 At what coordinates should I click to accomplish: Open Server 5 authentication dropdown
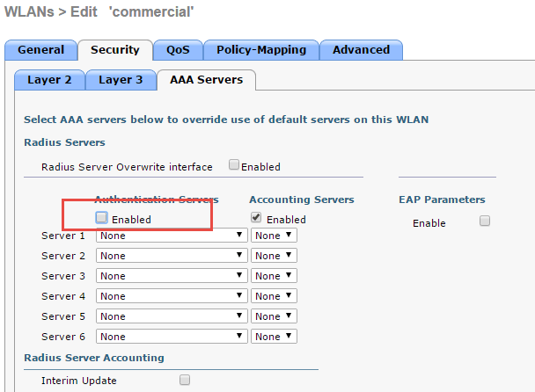click(172, 316)
